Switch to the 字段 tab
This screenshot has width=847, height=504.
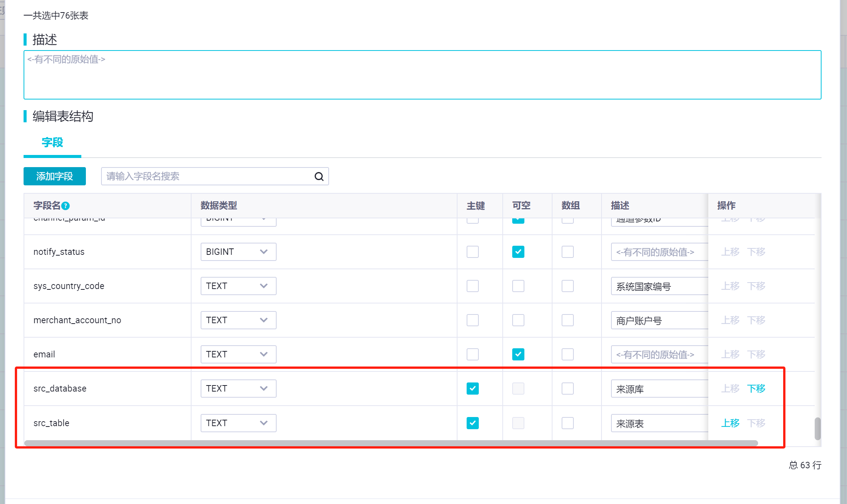[x=52, y=143]
